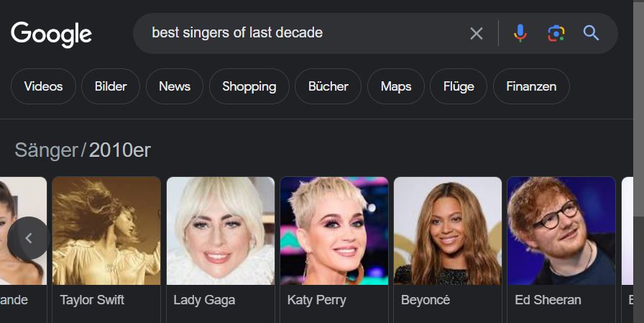The width and height of the screenshot is (644, 323).
Task: Switch to Videos filter
Action: tap(43, 86)
